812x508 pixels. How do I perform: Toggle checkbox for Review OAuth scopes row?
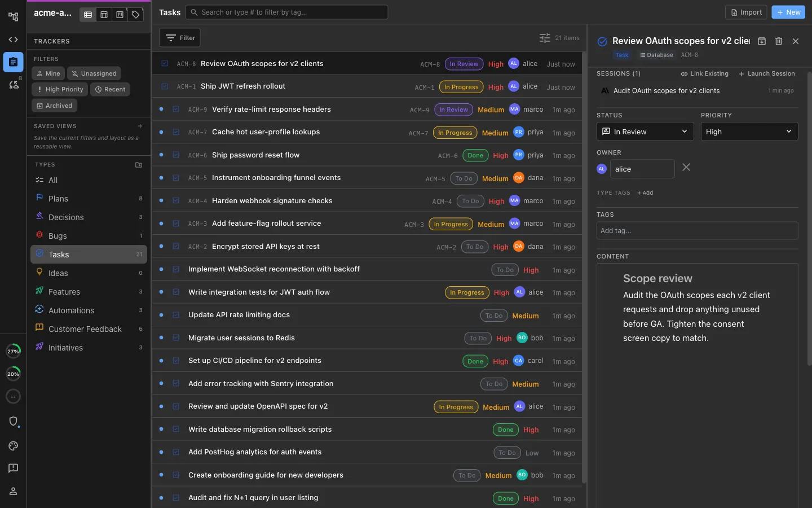point(165,63)
